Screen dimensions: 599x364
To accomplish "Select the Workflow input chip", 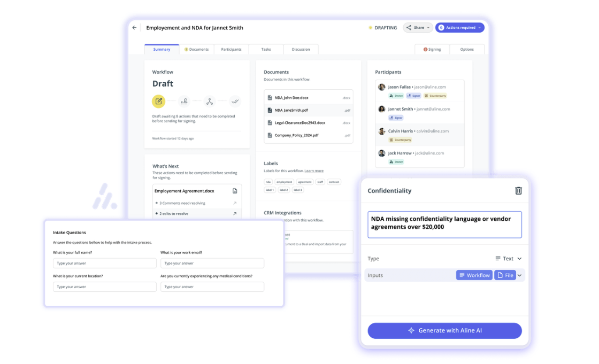I will [474, 275].
